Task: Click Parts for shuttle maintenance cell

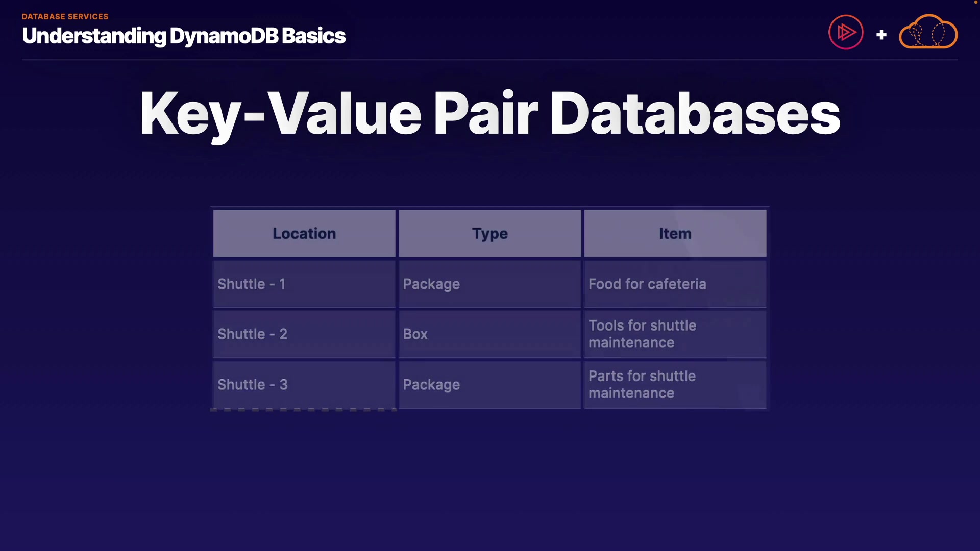Action: tap(675, 384)
